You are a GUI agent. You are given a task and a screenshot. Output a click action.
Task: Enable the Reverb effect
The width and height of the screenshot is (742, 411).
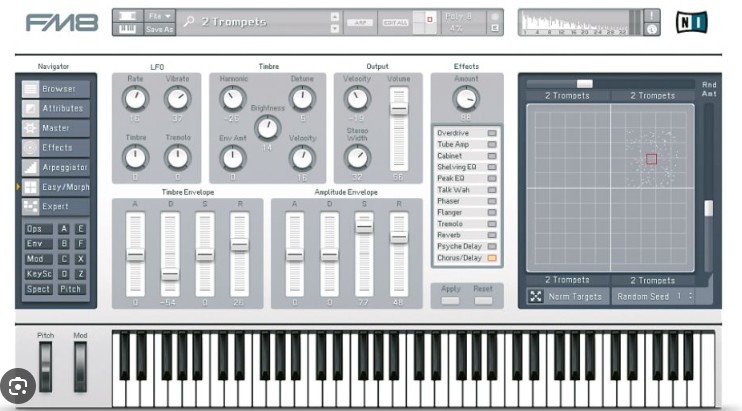(492, 236)
